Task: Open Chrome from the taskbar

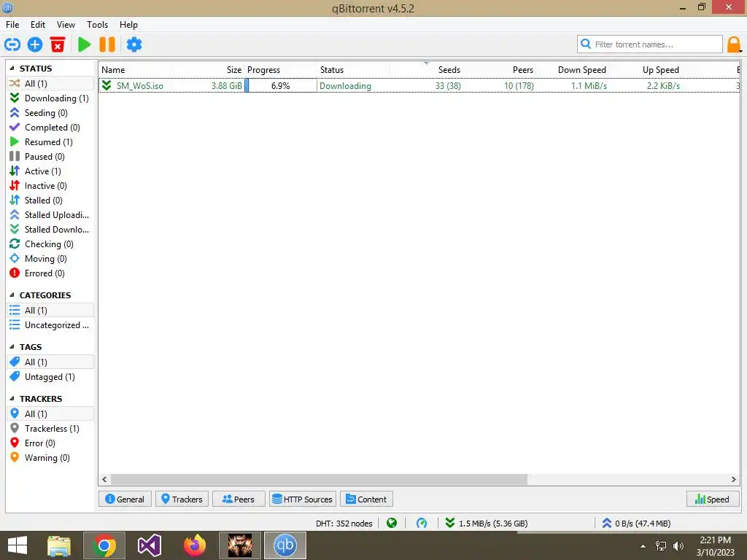Action: click(x=104, y=545)
